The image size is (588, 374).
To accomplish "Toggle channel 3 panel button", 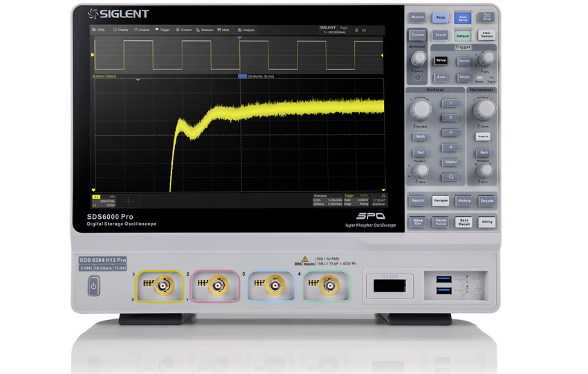I will 450,132.
